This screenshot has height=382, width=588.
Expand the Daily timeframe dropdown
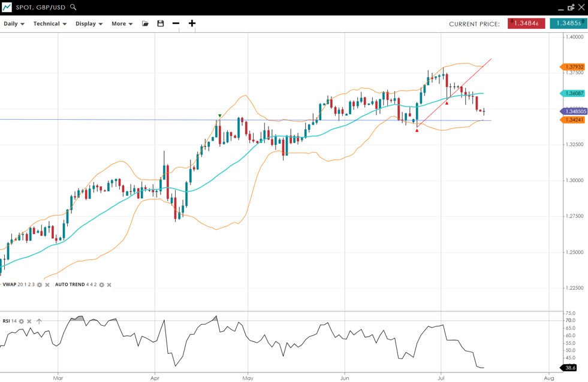tap(14, 24)
